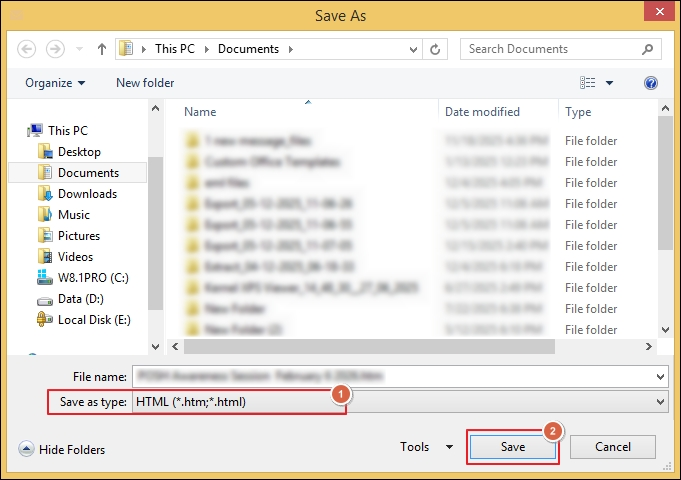This screenshot has height=480, width=681.
Task: Collapse pane with Hide Folders
Action: pos(62,449)
